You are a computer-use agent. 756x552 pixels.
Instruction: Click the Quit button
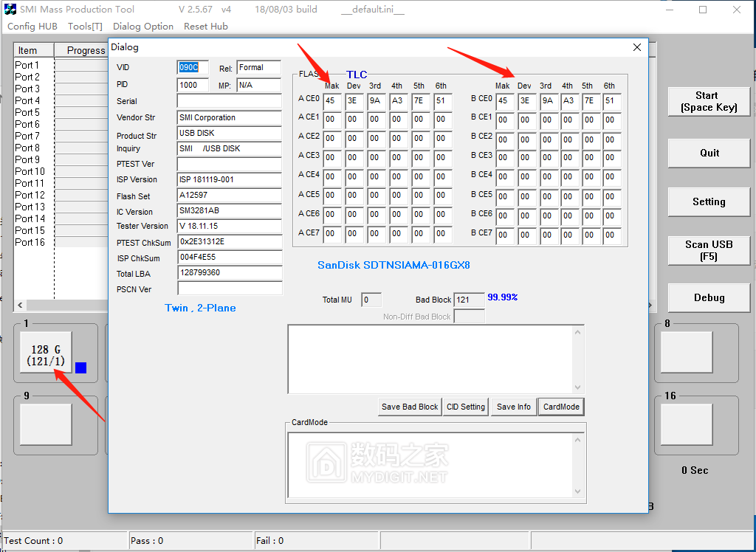[709, 153]
